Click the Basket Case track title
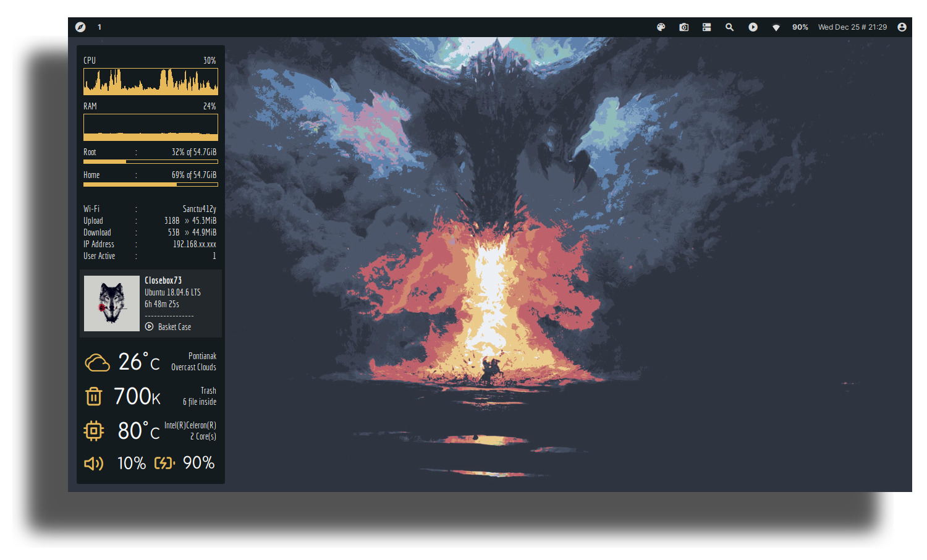The height and width of the screenshot is (560, 927). coord(174,327)
